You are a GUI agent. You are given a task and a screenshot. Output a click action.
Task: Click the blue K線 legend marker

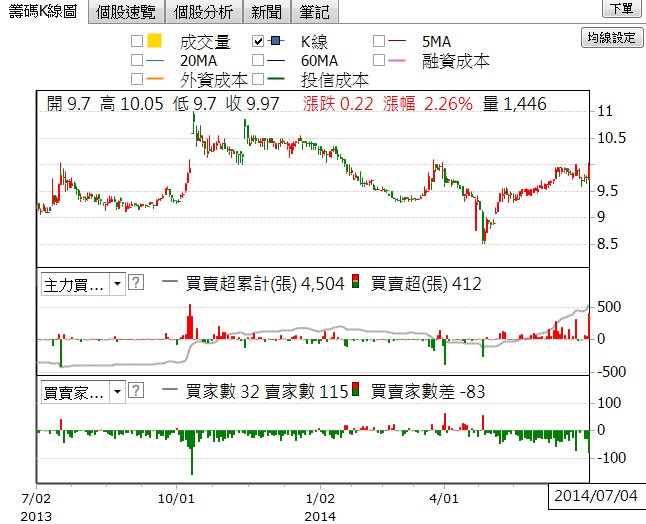[x=276, y=41]
